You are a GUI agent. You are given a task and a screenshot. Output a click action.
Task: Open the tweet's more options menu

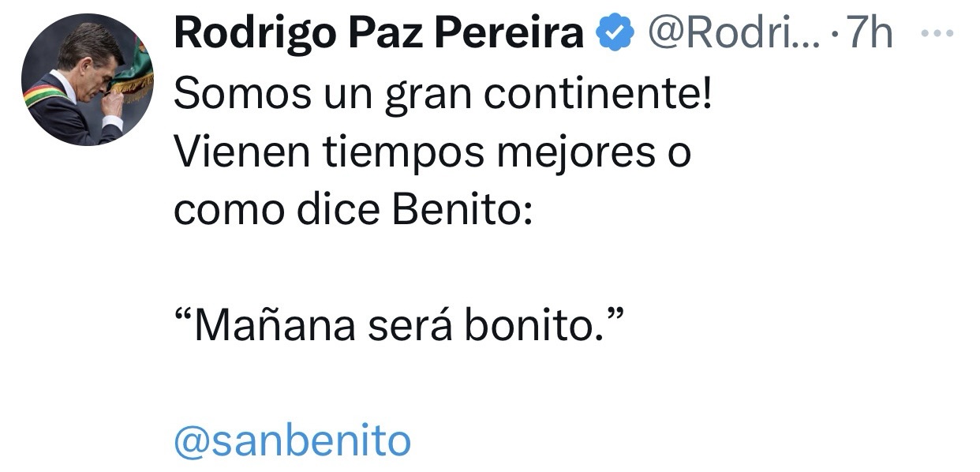point(937,33)
